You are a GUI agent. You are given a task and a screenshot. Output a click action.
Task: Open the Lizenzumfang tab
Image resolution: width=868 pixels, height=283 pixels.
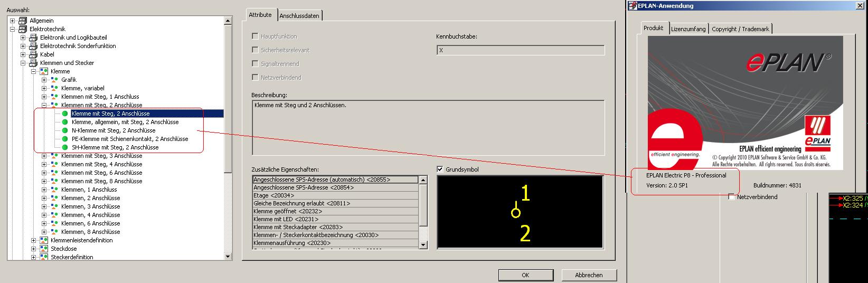[688, 29]
